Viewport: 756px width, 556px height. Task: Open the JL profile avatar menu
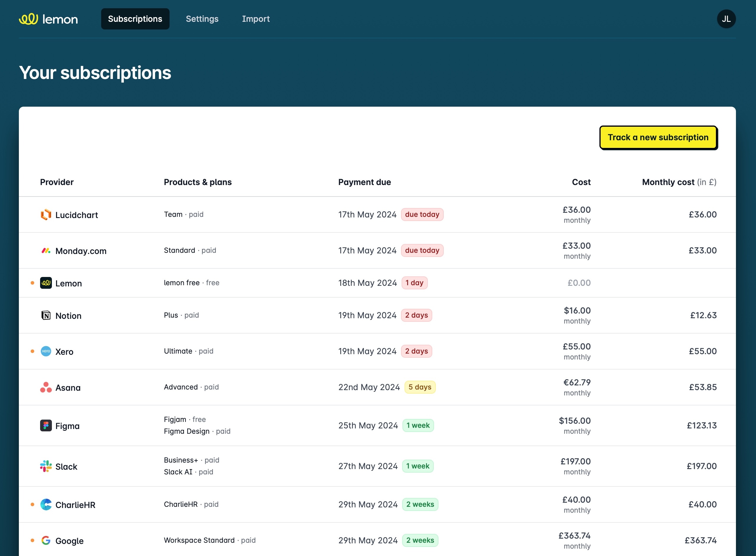coord(726,19)
